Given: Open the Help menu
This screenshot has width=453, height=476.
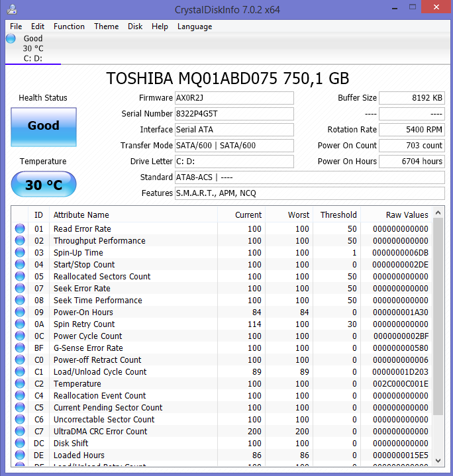Looking at the screenshot, I should coord(160,26).
